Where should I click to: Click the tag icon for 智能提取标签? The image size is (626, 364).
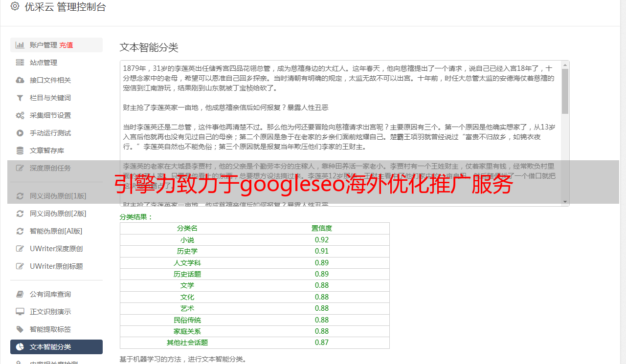pos(20,329)
